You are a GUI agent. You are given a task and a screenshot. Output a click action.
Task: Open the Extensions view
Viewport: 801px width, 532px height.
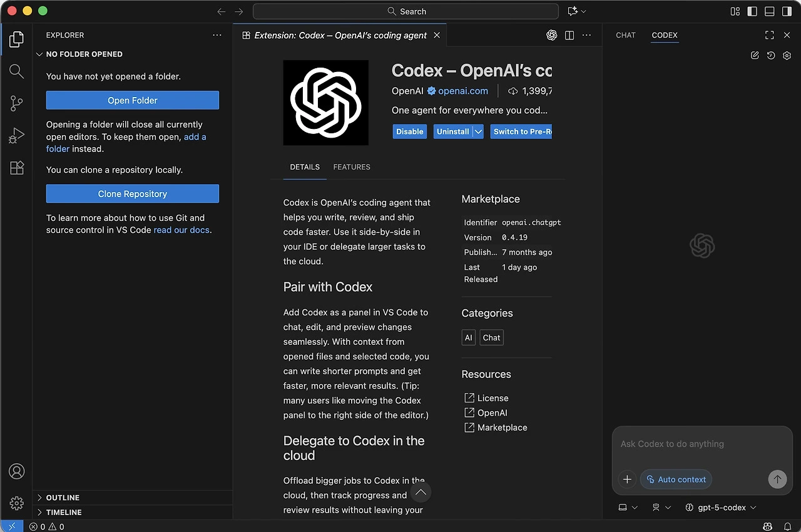pos(17,167)
